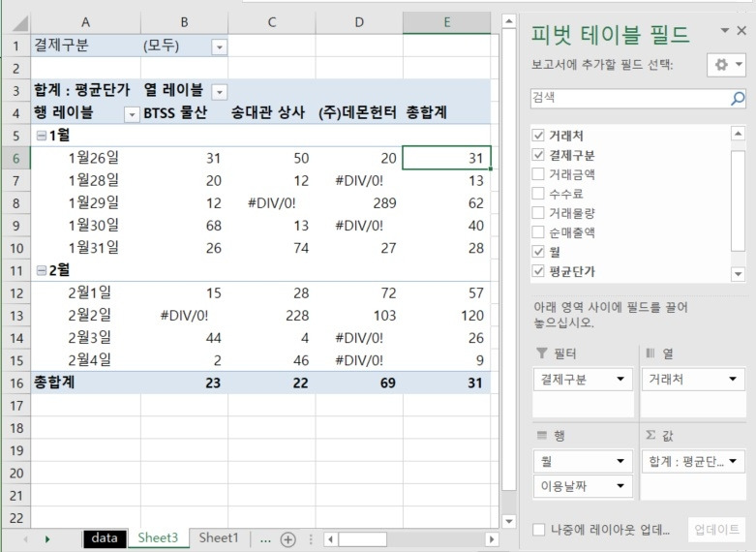This screenshot has width=756, height=552.
Task: Select the 1월26일 row label cell
Action: pyautogui.click(x=86, y=158)
